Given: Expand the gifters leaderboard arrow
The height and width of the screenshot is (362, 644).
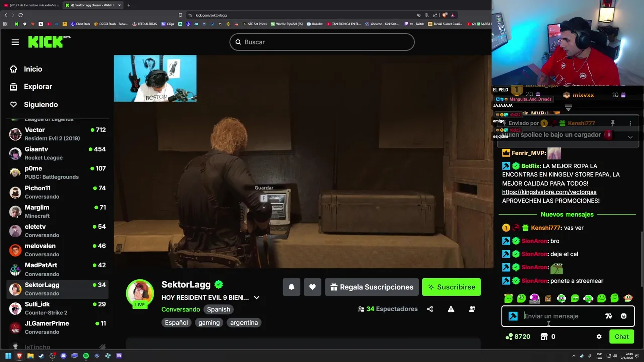Looking at the screenshot, I should point(568,108).
